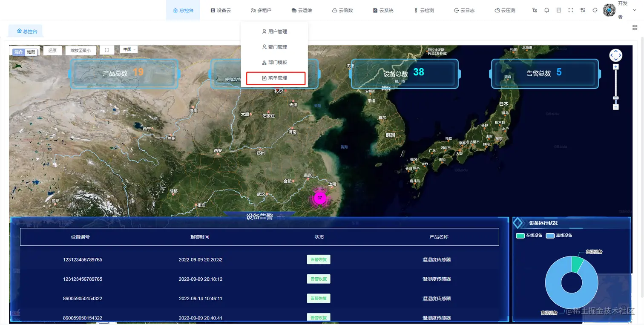The height and width of the screenshot is (325, 644).
Task: Toggle fullscreen icon in top header
Action: 571,10
